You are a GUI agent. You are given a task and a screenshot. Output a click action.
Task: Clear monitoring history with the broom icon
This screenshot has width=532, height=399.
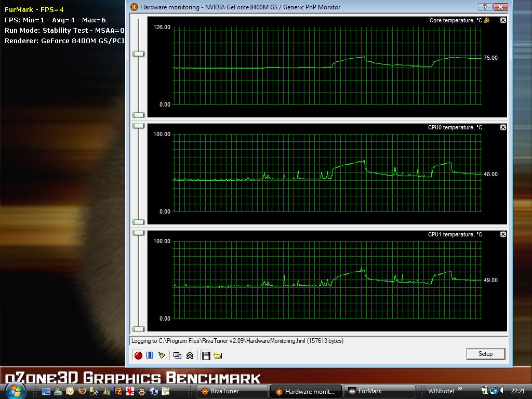click(162, 355)
